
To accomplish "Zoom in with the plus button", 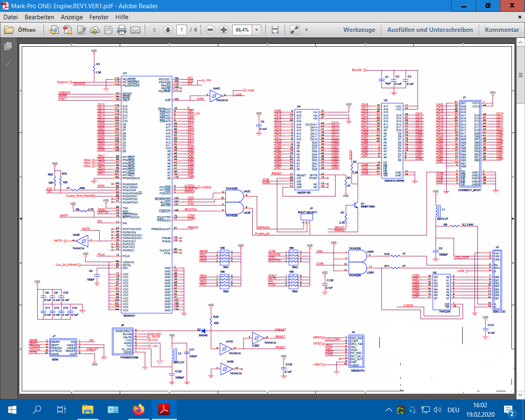I will (x=224, y=30).
